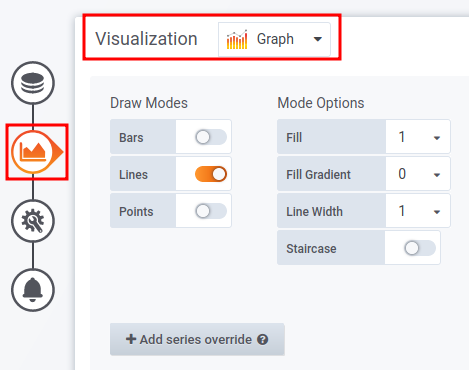The image size is (469, 374).
Task: Select the Visualization chart sidebar icon
Action: pyautogui.click(x=33, y=152)
